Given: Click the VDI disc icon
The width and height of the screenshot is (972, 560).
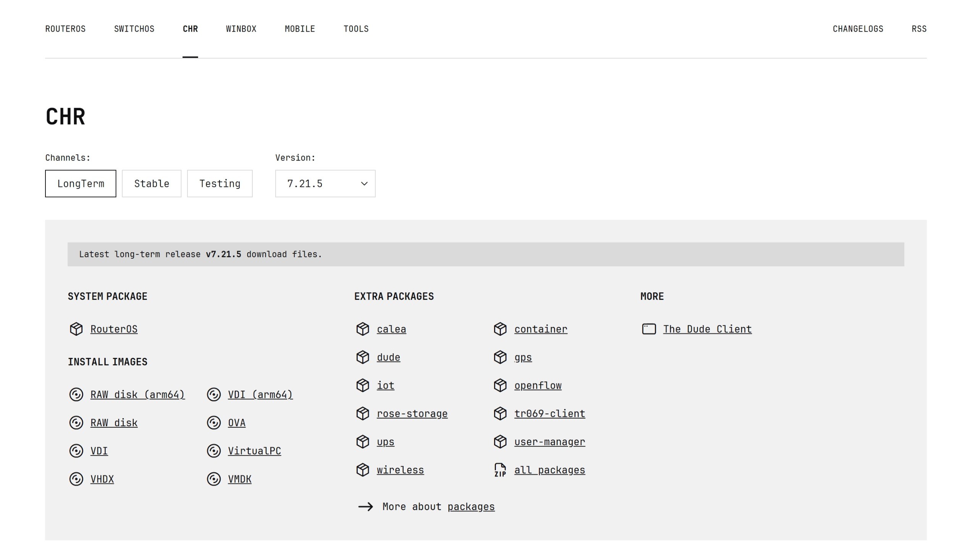Looking at the screenshot, I should pyautogui.click(x=76, y=451).
